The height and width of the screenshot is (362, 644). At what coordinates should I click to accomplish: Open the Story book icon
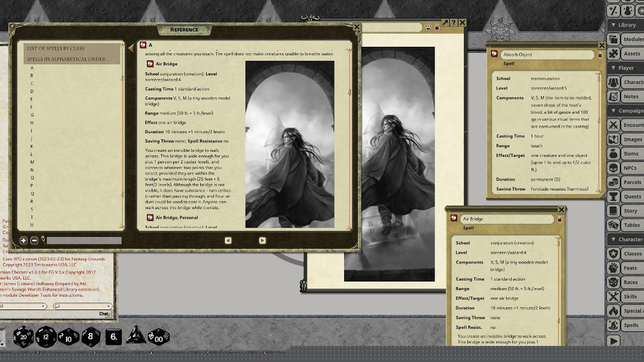coord(613,211)
